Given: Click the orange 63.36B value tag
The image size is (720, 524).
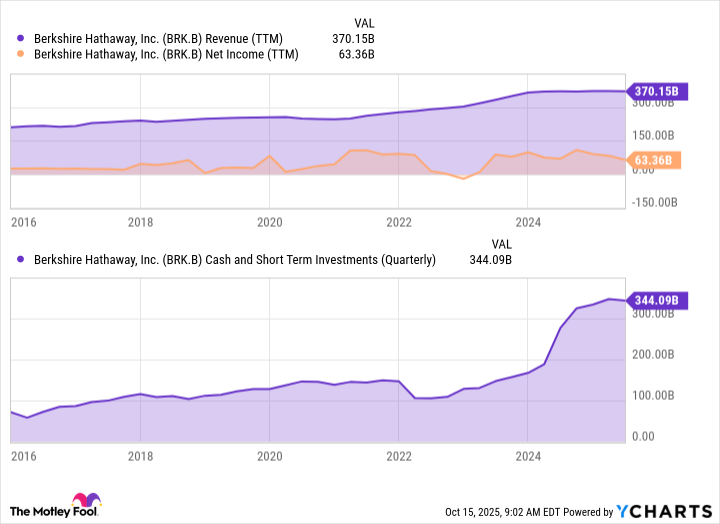Looking at the screenshot, I should (x=655, y=160).
